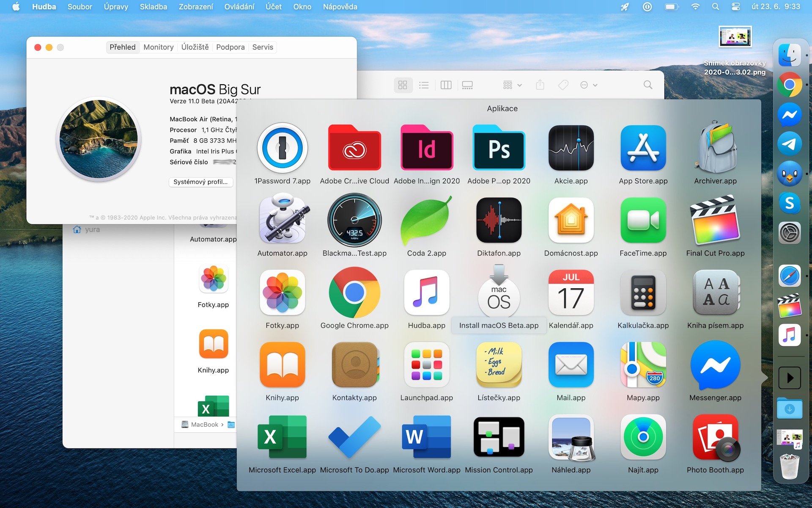This screenshot has height=508, width=812.
Task: Open Control Center in the menu bar
Action: point(735,7)
